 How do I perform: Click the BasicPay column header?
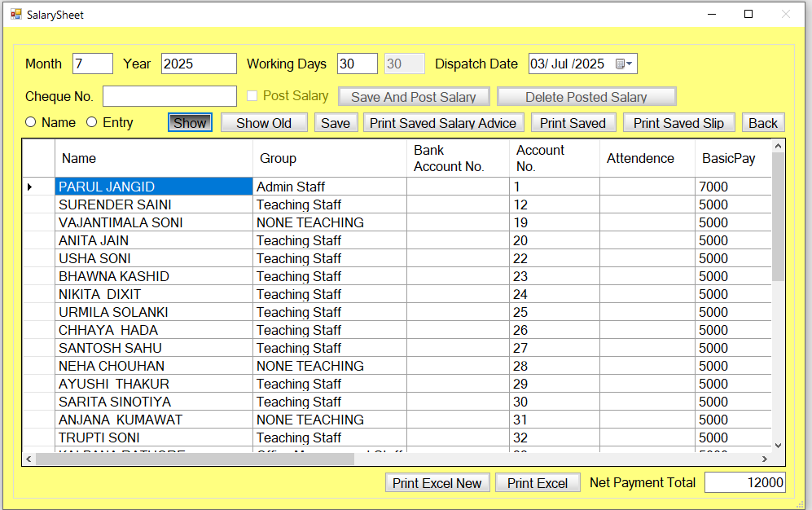[733, 158]
